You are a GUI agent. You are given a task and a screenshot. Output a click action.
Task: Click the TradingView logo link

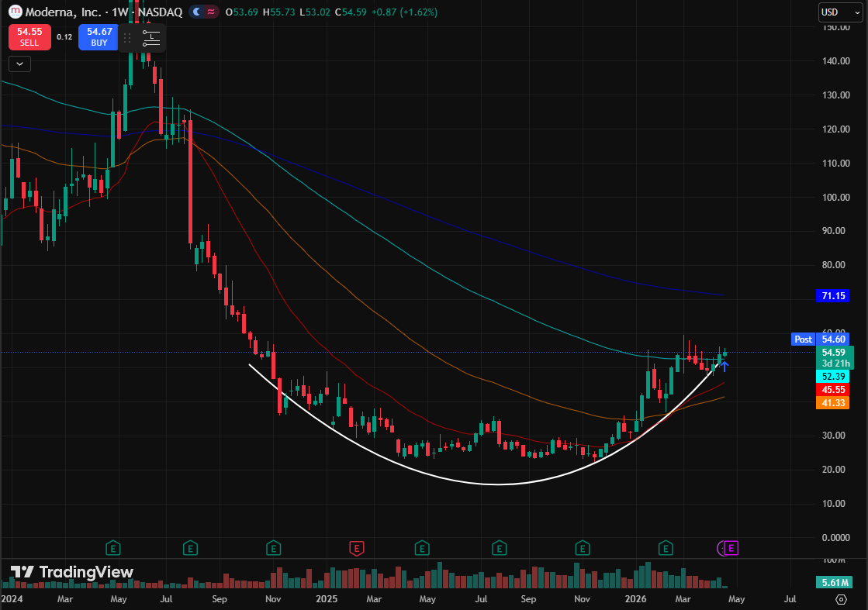72,572
